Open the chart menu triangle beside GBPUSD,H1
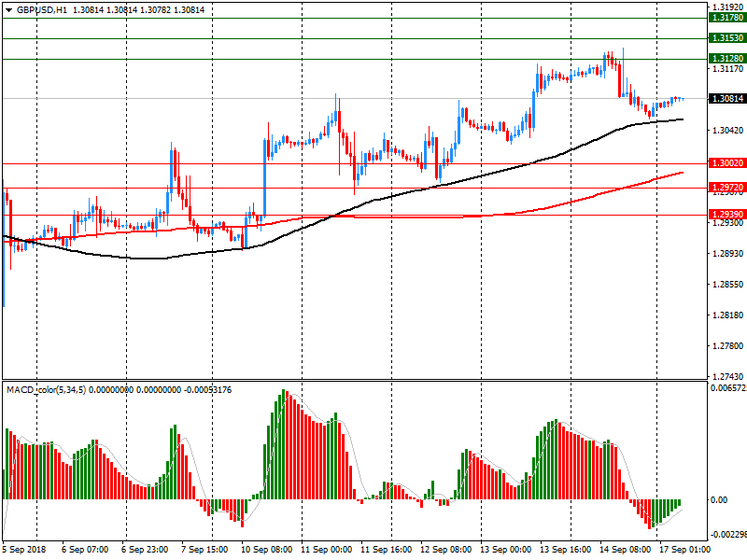This screenshot has width=747, height=560. [8, 10]
